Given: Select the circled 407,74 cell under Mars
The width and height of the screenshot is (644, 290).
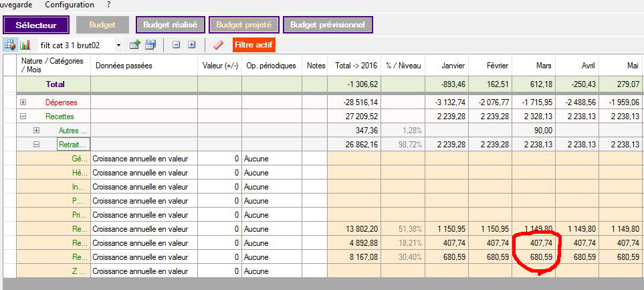Looking at the screenshot, I should click(536, 242).
